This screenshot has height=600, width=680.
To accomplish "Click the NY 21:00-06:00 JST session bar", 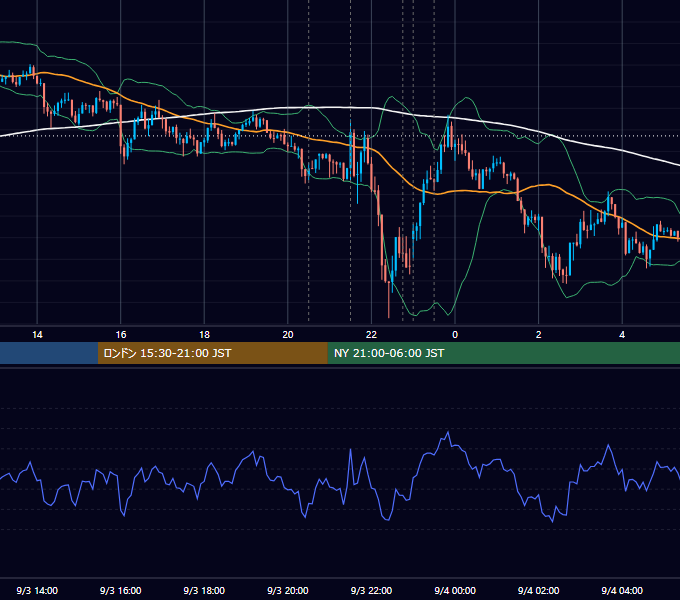I will point(503,353).
